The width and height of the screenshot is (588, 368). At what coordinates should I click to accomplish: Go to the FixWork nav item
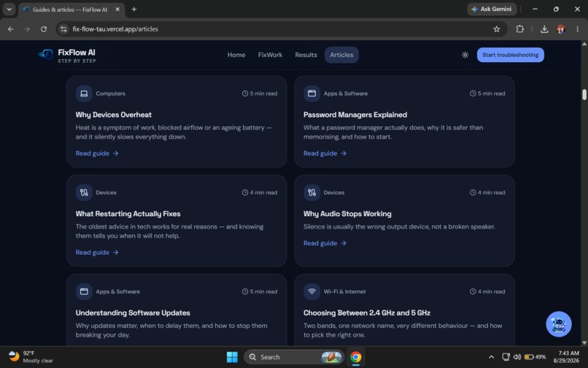[270, 55]
